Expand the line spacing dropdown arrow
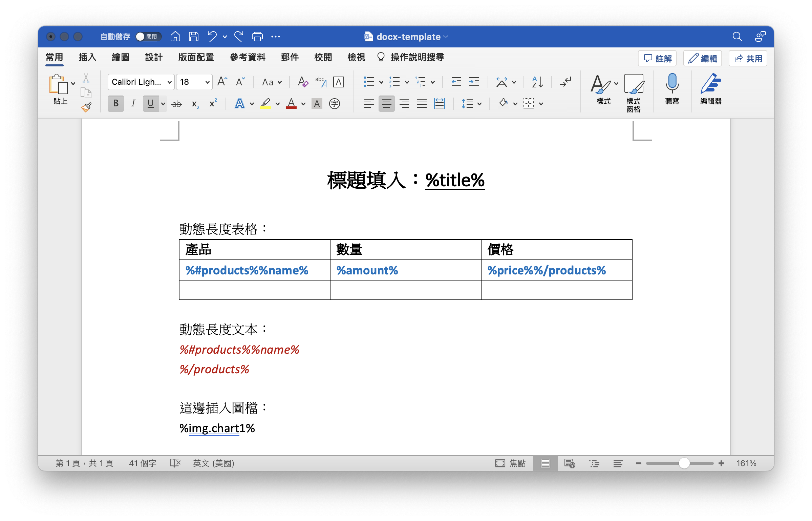Image resolution: width=812 pixels, height=521 pixels. 479,104
